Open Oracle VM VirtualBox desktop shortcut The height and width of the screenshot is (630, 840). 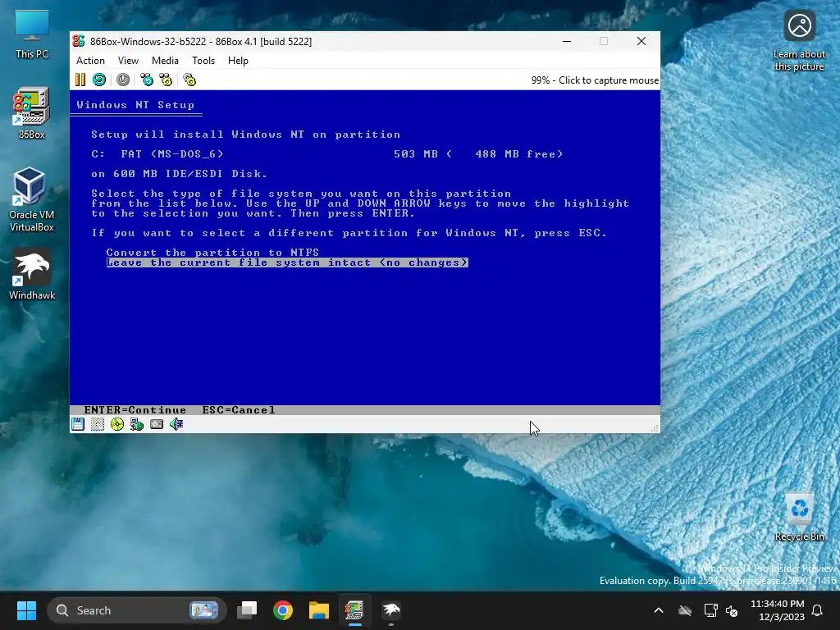[x=32, y=199]
